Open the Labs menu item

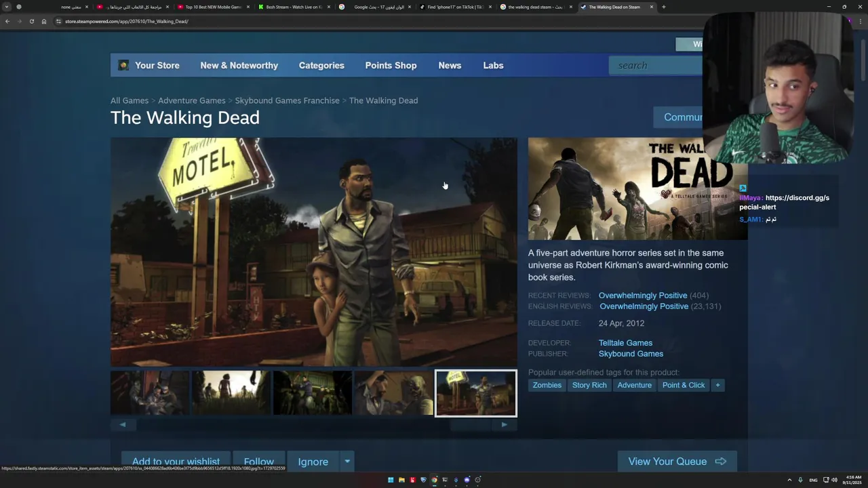pos(493,65)
